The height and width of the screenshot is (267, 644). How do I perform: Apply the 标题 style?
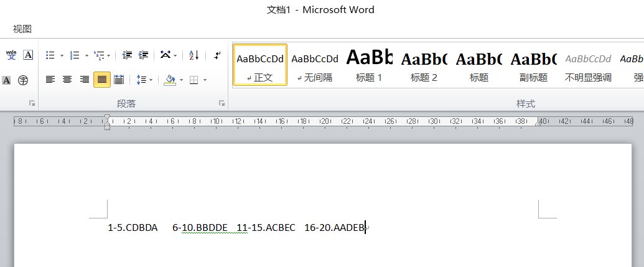click(479, 65)
